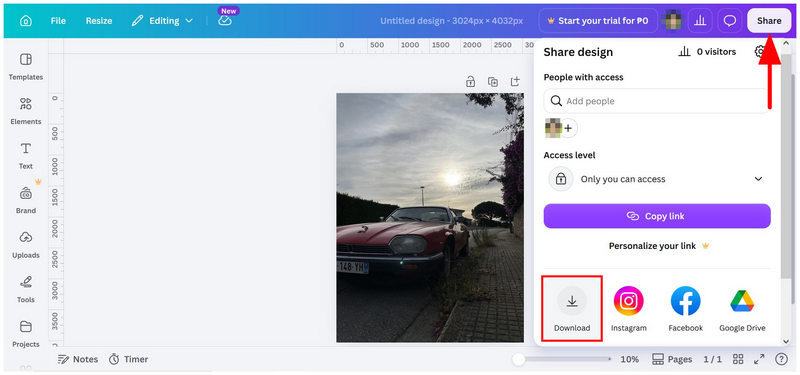Open the Elements sidebar panel
800x375 pixels.
26,111
